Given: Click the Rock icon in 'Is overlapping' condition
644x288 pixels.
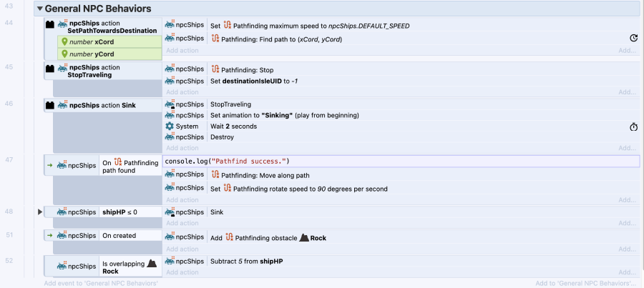Looking at the screenshot, I should click(151, 264).
